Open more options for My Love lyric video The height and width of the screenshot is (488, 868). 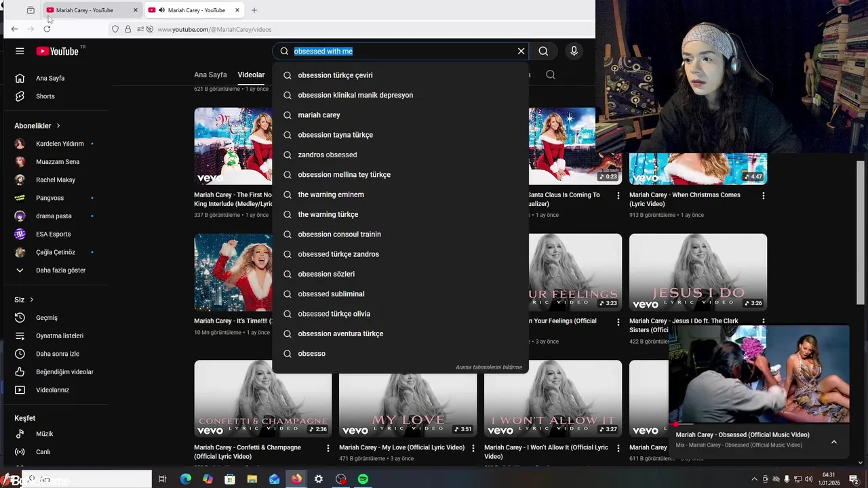(x=473, y=448)
